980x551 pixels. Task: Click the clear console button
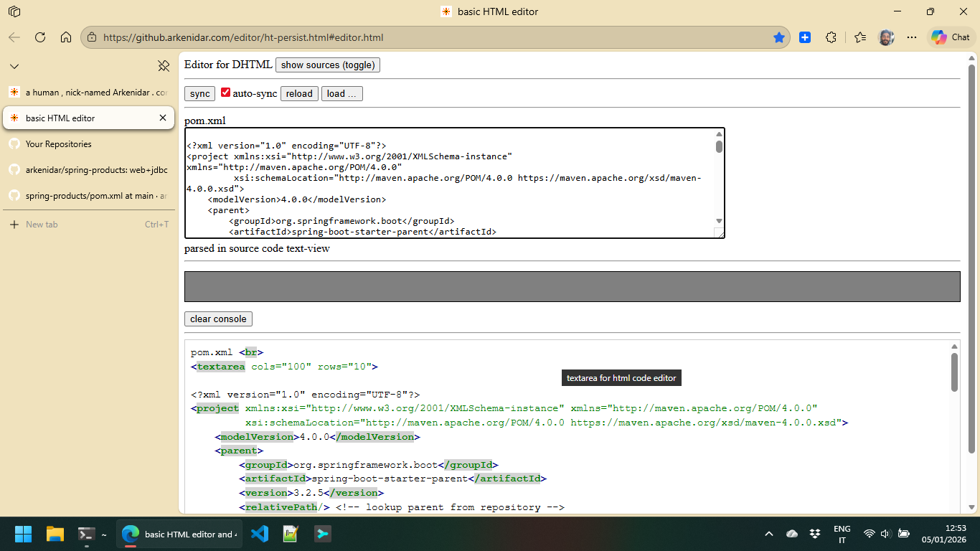pos(218,319)
